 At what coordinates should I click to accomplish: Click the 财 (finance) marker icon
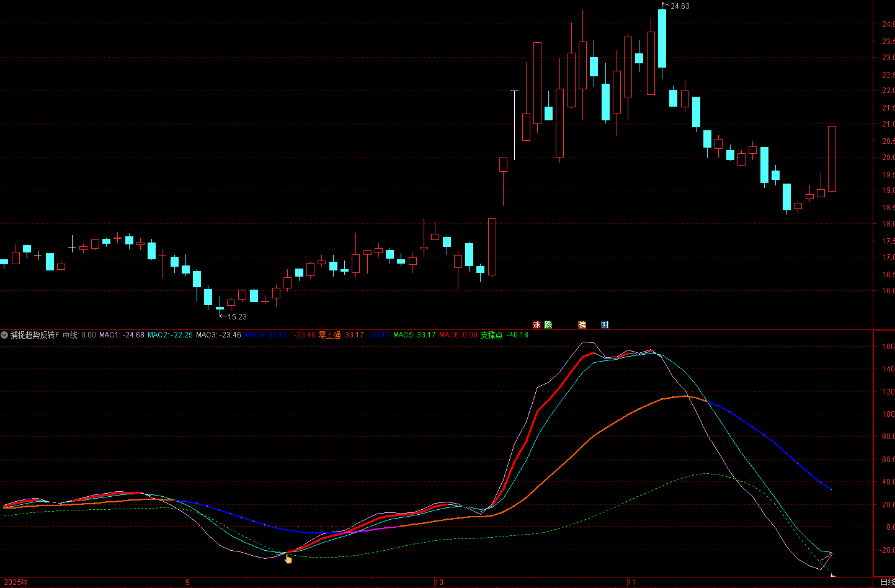click(x=605, y=325)
